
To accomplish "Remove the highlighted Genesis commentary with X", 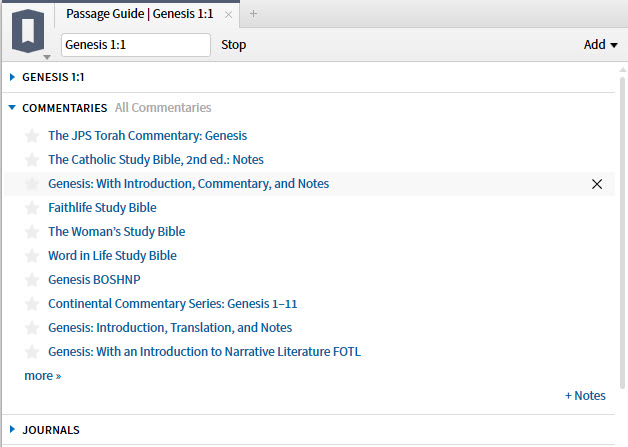I will tap(597, 184).
